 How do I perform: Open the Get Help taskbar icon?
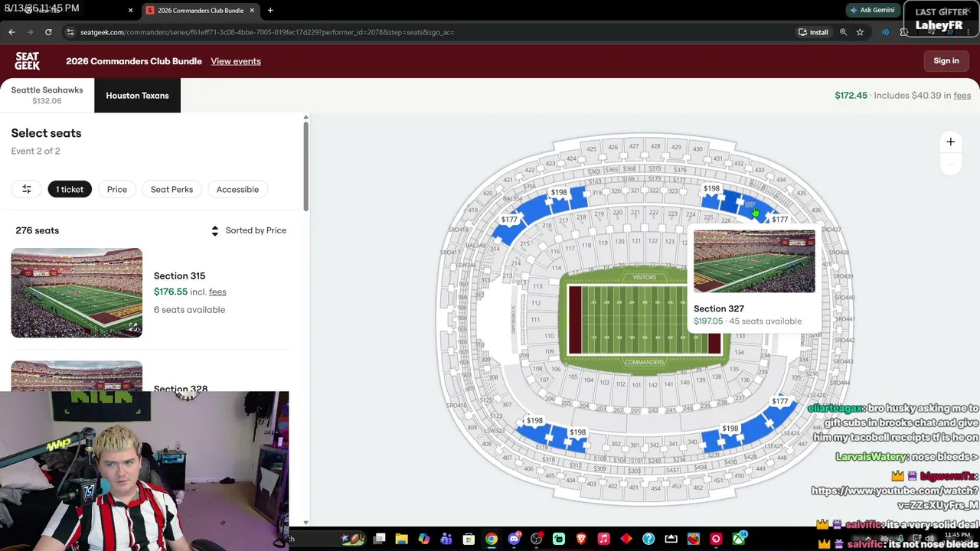click(648, 539)
